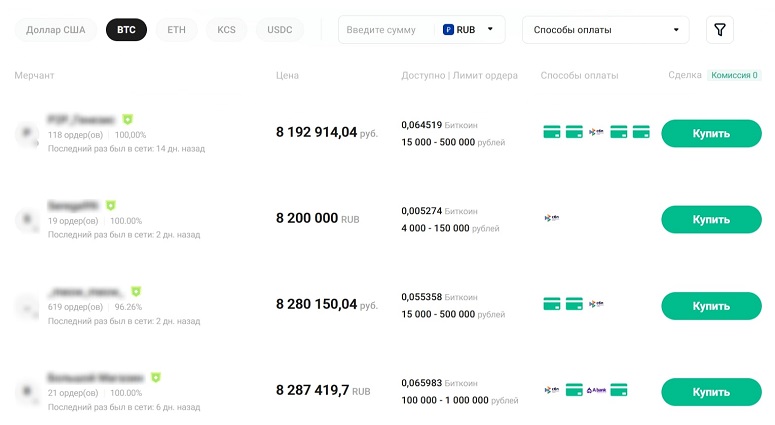The image size is (775, 425).
Task: Click the available amount 0,055358 Биткоин
Action: pyautogui.click(x=439, y=297)
